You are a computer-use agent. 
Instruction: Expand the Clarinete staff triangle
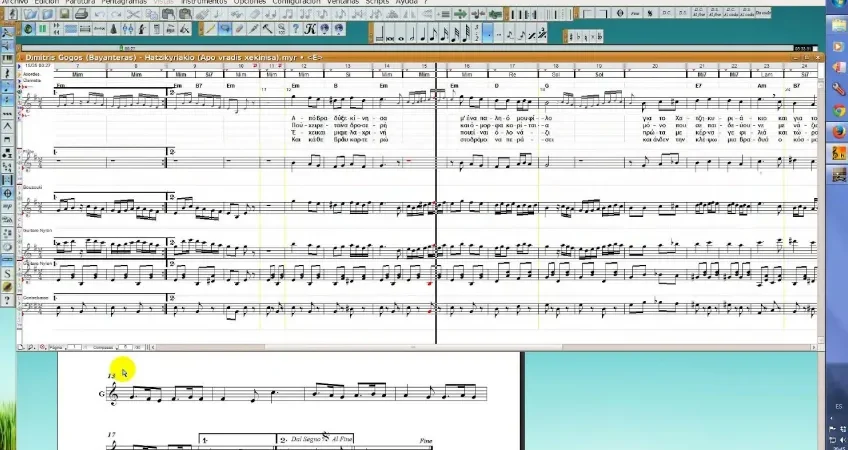pos(19,81)
